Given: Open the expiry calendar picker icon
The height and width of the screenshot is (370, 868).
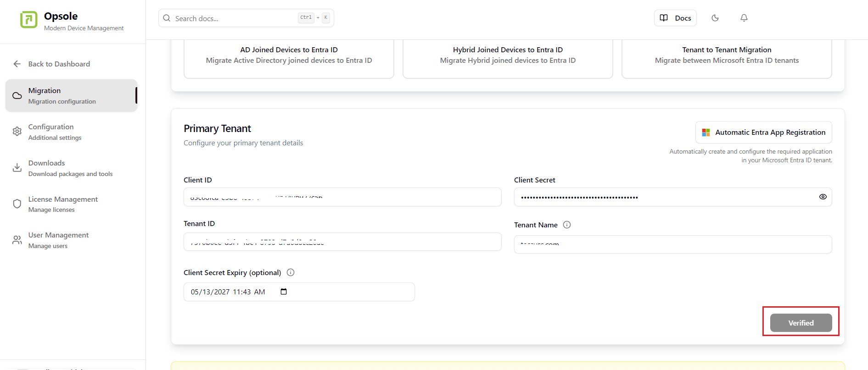Looking at the screenshot, I should tap(284, 292).
